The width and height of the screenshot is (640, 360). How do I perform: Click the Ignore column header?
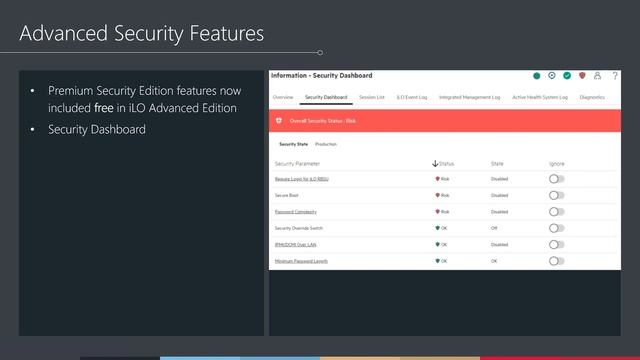[x=557, y=164]
